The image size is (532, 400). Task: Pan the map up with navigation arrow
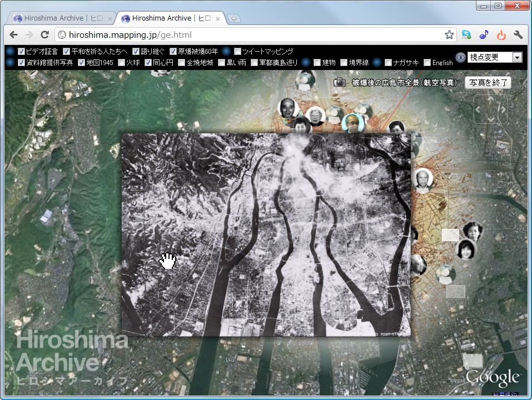point(491,99)
